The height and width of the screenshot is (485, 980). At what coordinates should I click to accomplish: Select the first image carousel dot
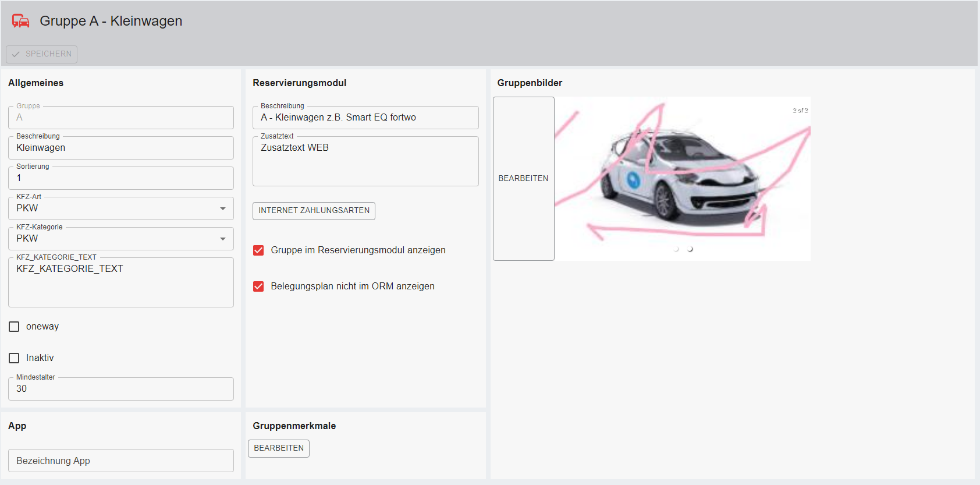(x=676, y=249)
